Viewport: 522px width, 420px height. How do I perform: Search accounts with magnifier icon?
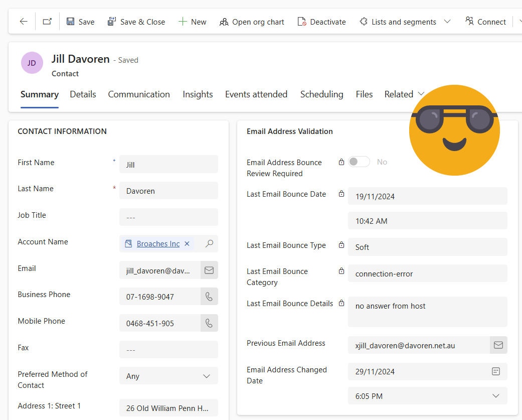click(209, 244)
